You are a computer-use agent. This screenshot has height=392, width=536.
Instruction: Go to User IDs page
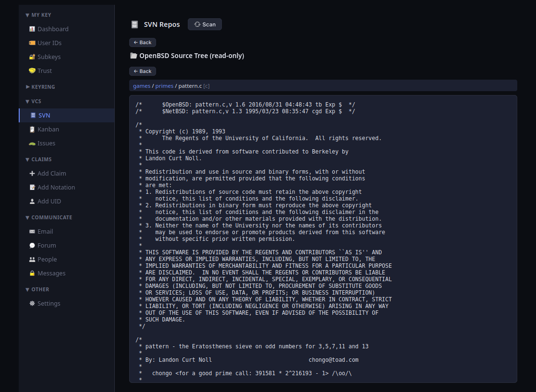67,43
